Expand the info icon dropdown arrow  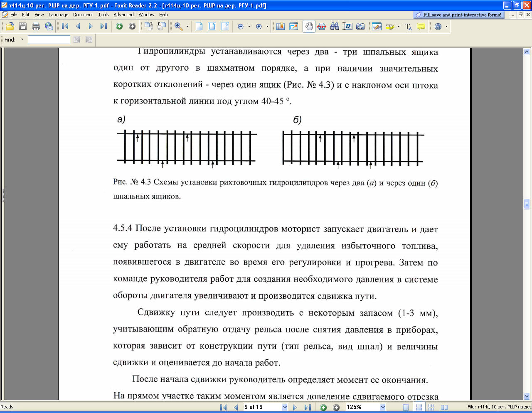point(447,27)
